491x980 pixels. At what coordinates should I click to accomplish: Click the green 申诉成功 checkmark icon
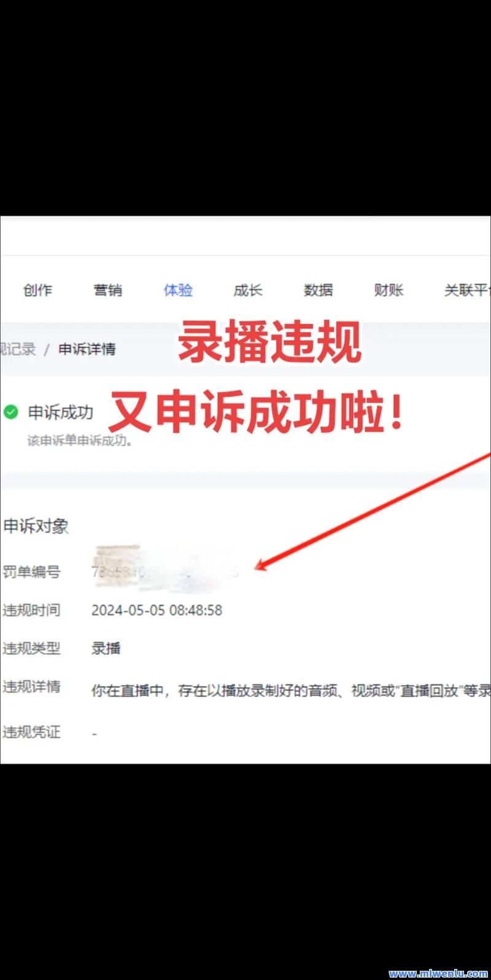(x=11, y=412)
